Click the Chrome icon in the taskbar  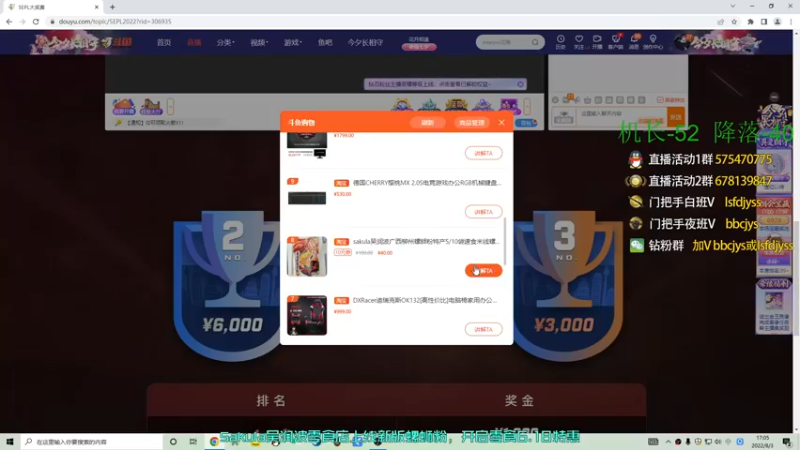(214, 441)
